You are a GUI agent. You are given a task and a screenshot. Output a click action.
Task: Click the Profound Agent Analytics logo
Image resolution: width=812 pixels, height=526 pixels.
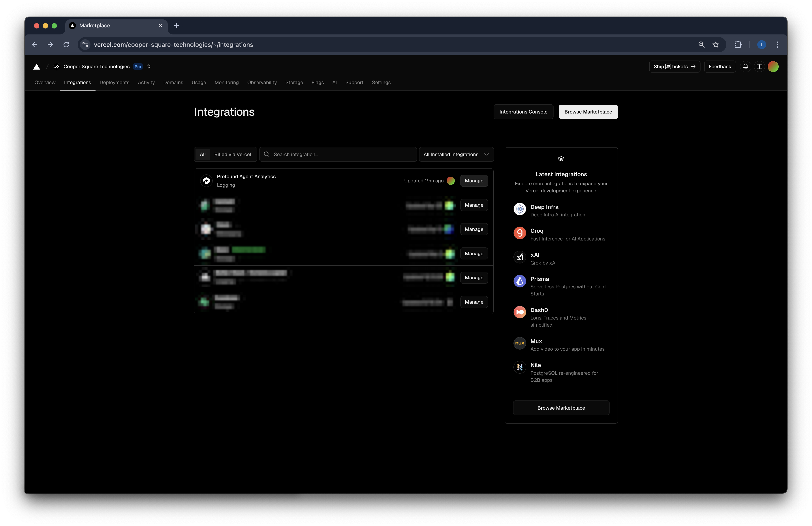[206, 181]
